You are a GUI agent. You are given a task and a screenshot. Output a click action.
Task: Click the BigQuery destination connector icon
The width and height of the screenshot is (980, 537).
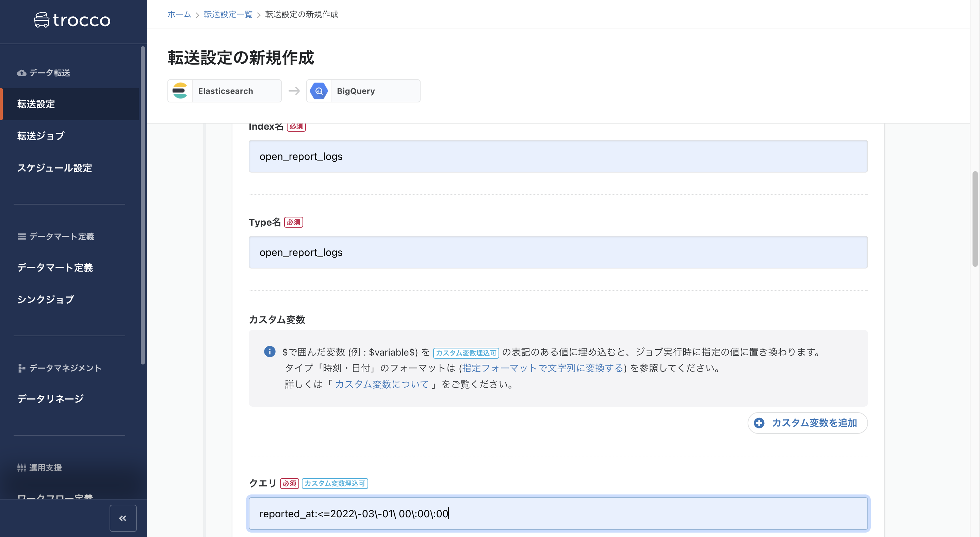(x=319, y=91)
